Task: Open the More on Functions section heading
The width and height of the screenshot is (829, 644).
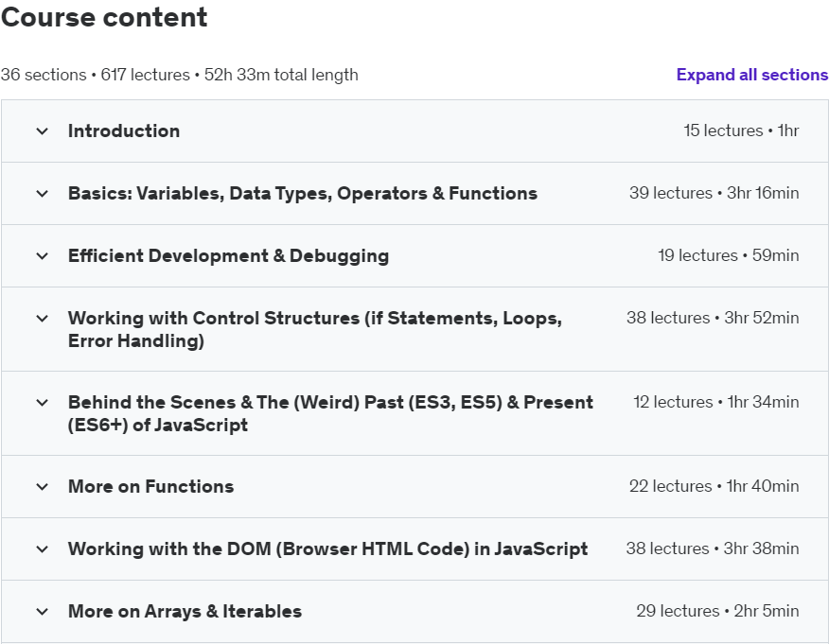Action: [150, 487]
